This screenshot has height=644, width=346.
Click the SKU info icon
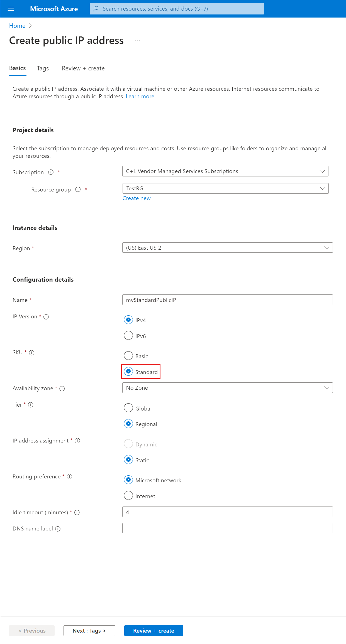click(x=32, y=353)
